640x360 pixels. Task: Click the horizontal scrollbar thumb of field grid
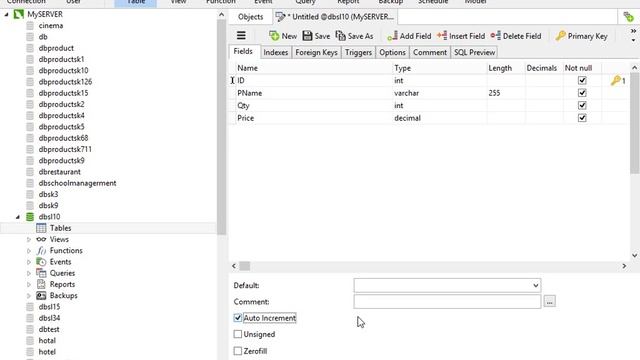tap(244, 266)
